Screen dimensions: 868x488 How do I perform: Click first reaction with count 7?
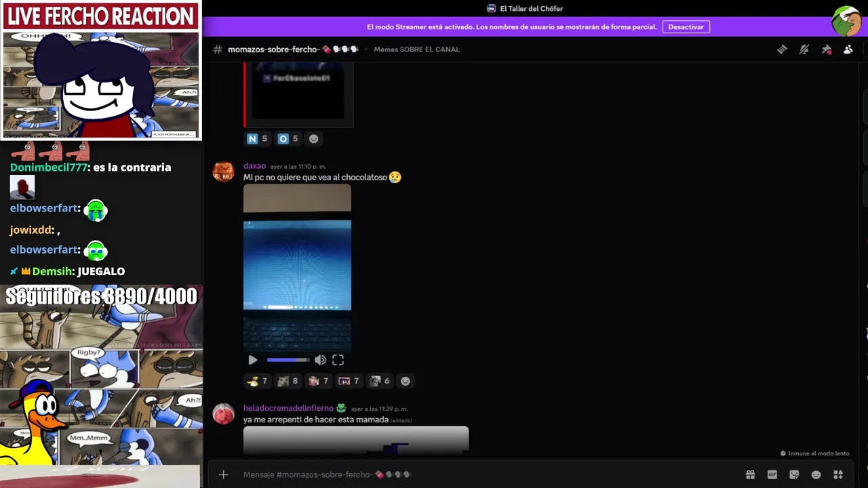258,381
